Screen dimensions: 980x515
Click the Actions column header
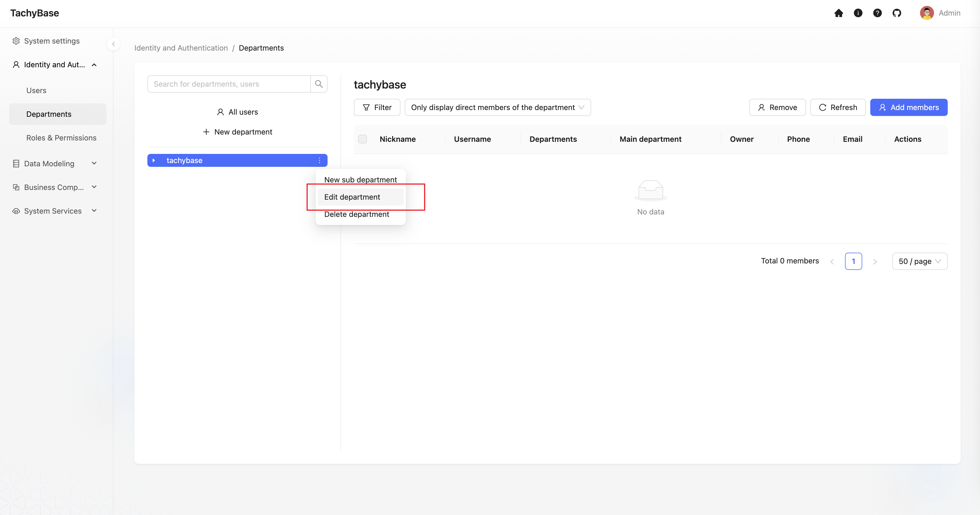tap(908, 139)
